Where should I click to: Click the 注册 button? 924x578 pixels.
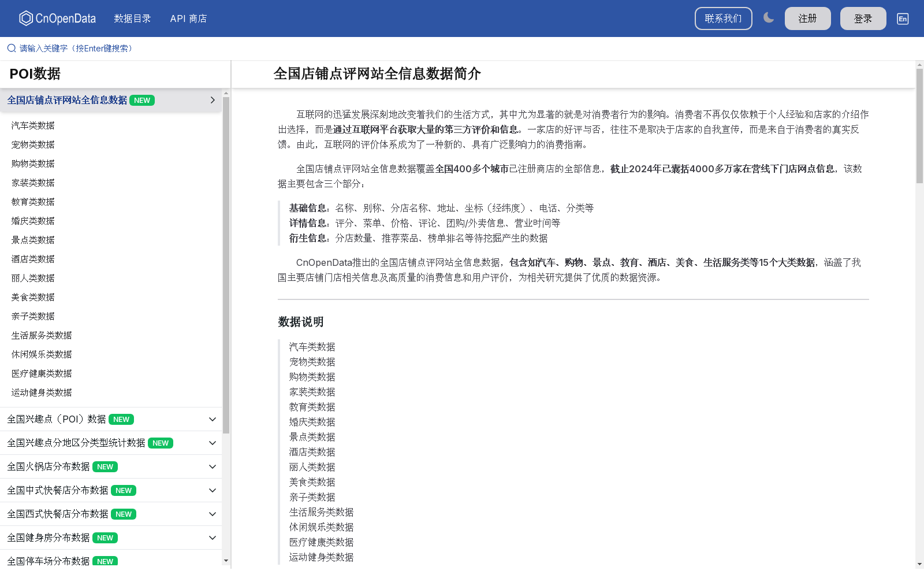[807, 18]
